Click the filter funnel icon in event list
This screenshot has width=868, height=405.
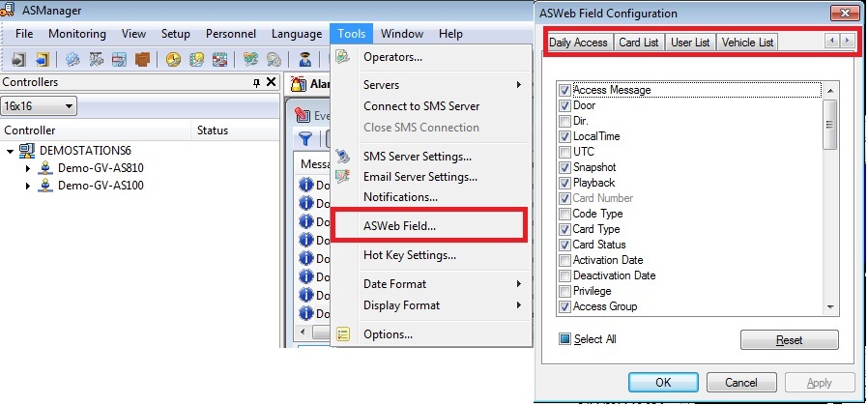305,138
